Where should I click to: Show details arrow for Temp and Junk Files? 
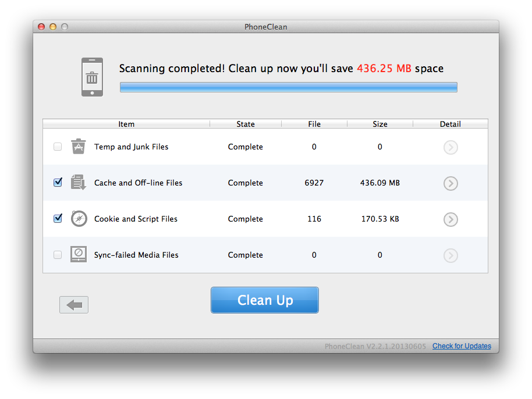pos(450,147)
